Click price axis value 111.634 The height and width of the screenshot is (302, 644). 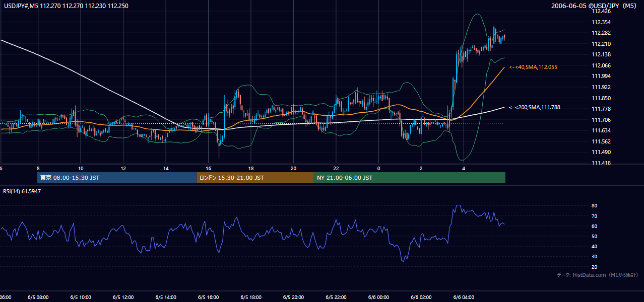point(601,130)
